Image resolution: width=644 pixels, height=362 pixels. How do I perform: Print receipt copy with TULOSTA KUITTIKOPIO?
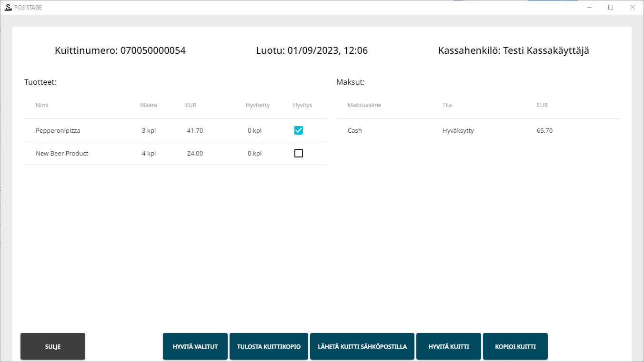pos(269,346)
